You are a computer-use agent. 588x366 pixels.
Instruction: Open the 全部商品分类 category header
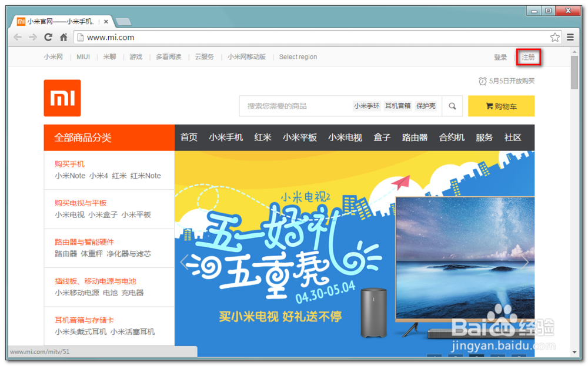coord(109,137)
